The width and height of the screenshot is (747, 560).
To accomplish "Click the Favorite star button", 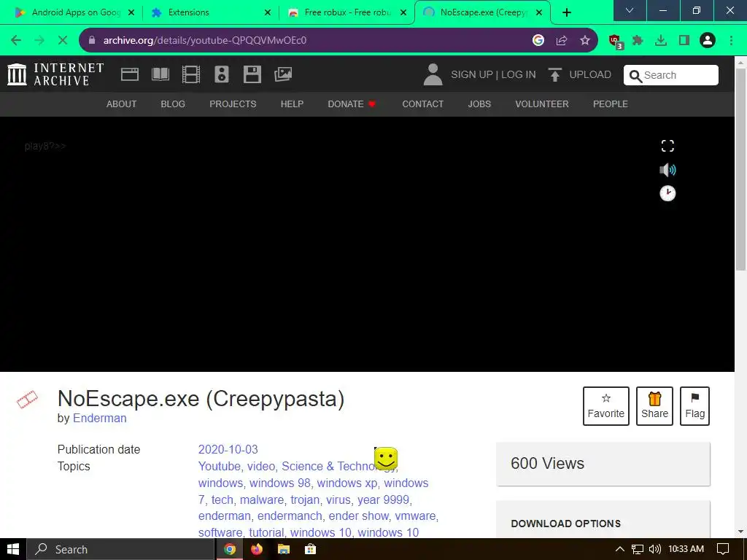I will (606, 405).
